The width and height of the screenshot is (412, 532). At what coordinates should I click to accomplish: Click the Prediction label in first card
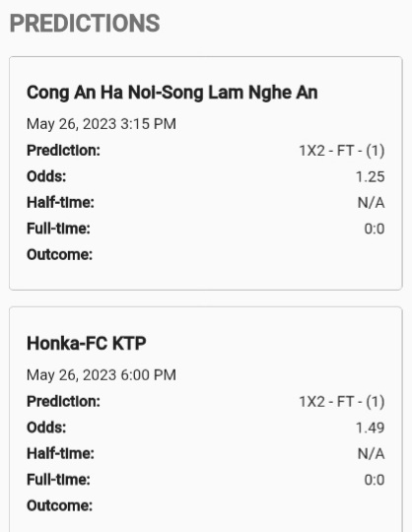[x=63, y=151]
